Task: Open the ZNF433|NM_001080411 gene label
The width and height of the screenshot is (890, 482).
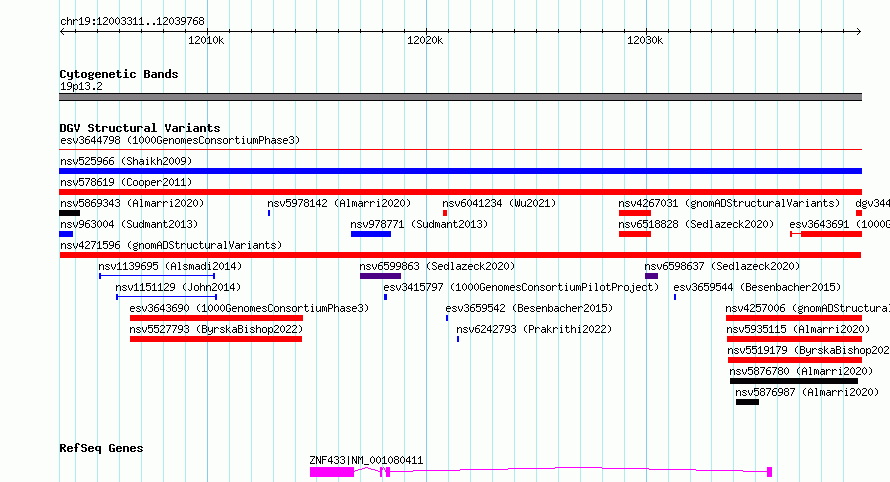Action: coord(366,460)
